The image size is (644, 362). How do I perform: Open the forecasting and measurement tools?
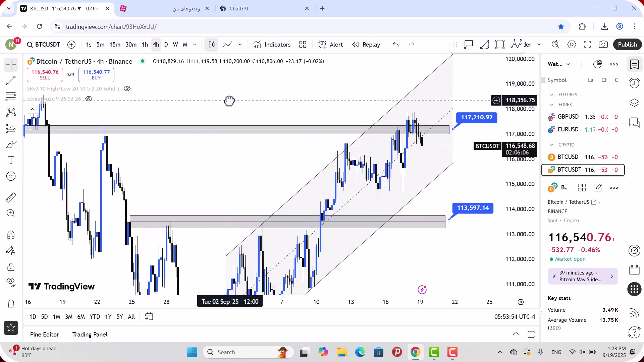click(x=11, y=128)
